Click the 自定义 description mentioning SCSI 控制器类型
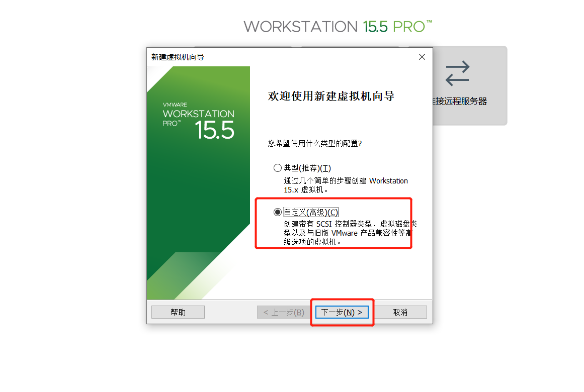This screenshot has height=392, width=584. tap(351, 233)
